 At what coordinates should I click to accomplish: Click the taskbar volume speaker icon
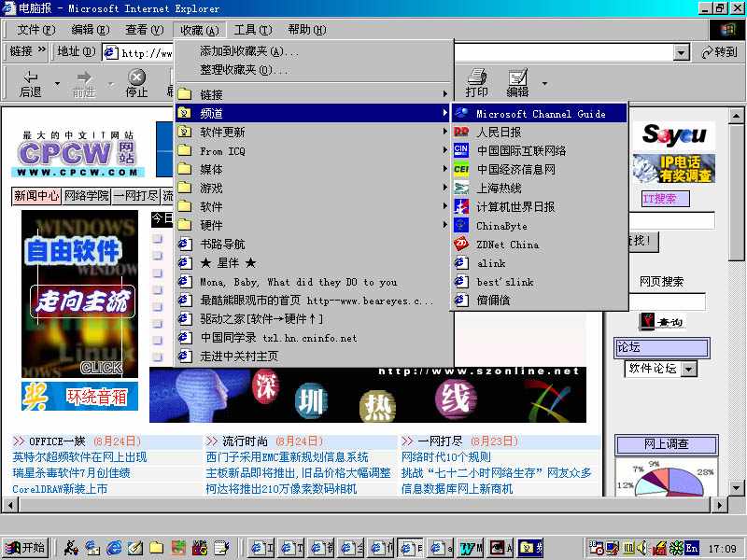point(641,548)
